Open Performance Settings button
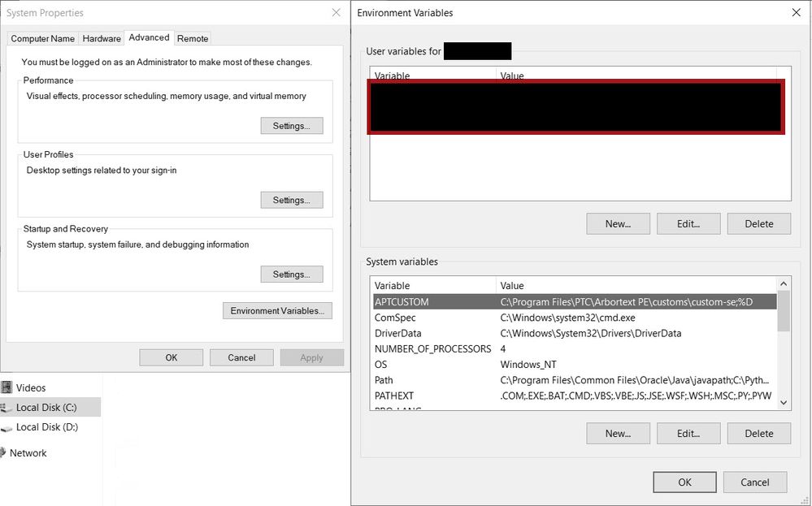Viewport: 812px width, 506px height. (x=292, y=126)
